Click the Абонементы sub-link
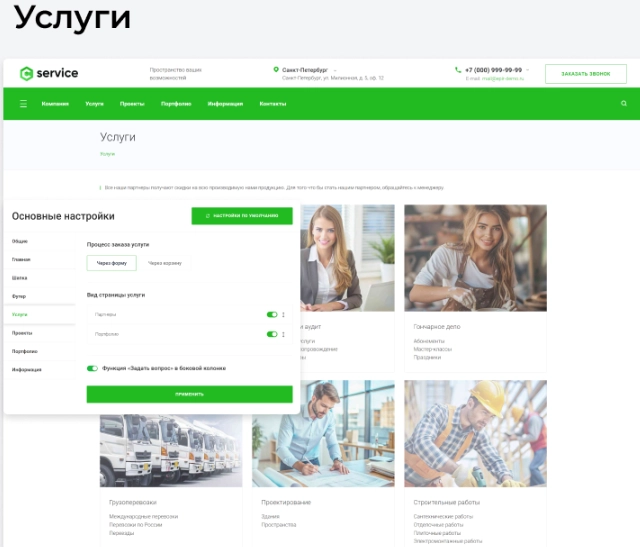This screenshot has width=640, height=547. [429, 341]
